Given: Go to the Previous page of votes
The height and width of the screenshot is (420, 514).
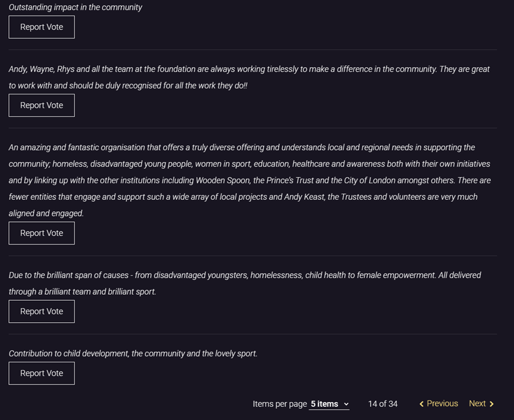Looking at the screenshot, I should coord(439,403).
